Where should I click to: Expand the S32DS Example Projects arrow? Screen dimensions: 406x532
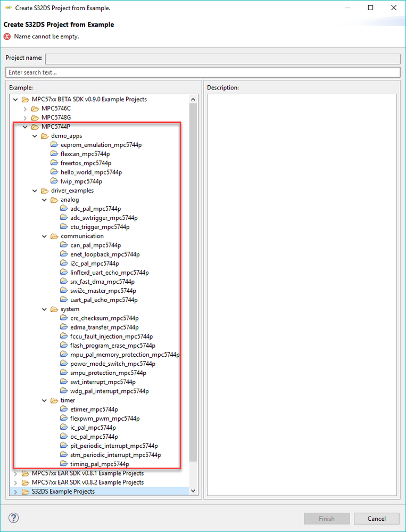(x=15, y=492)
